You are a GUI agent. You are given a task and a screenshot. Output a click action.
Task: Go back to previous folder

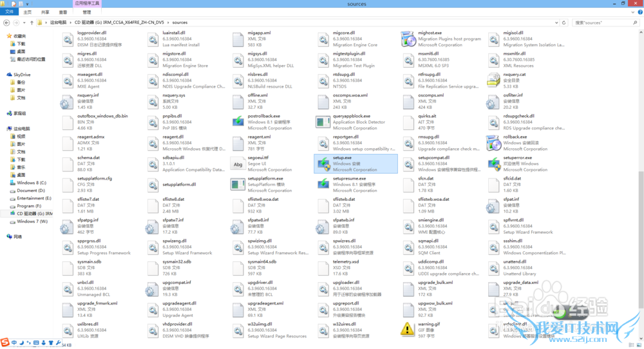(6, 23)
